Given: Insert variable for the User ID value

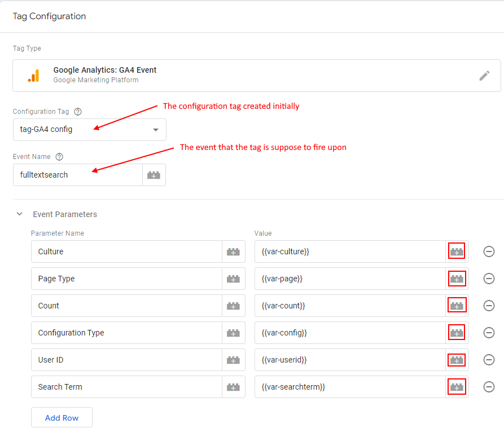Looking at the screenshot, I should coord(457,360).
